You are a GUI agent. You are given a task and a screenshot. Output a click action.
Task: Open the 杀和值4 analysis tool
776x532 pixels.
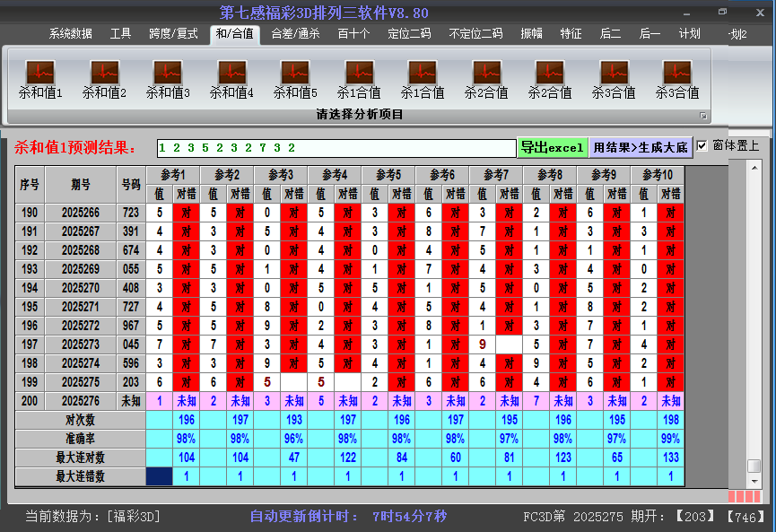[x=231, y=76]
